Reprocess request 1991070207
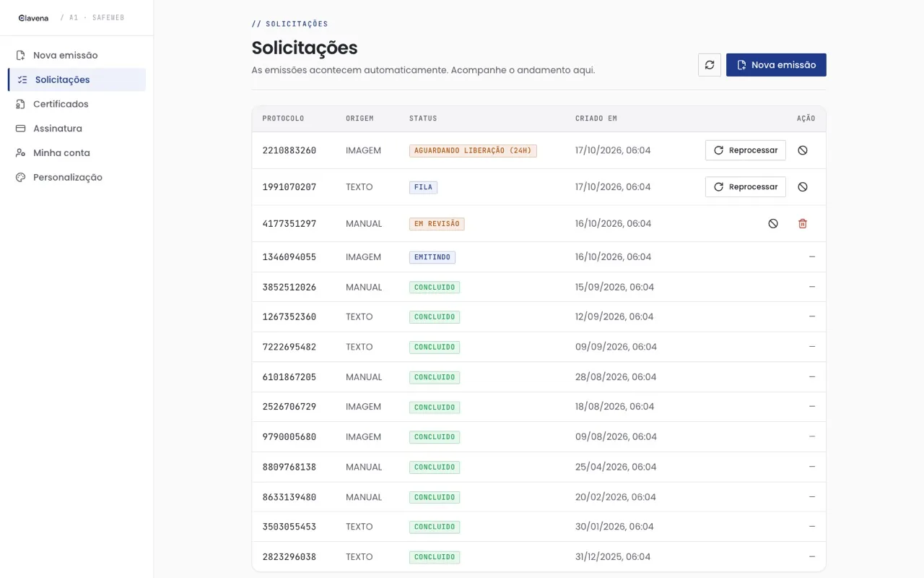The image size is (924, 578). coord(746,187)
